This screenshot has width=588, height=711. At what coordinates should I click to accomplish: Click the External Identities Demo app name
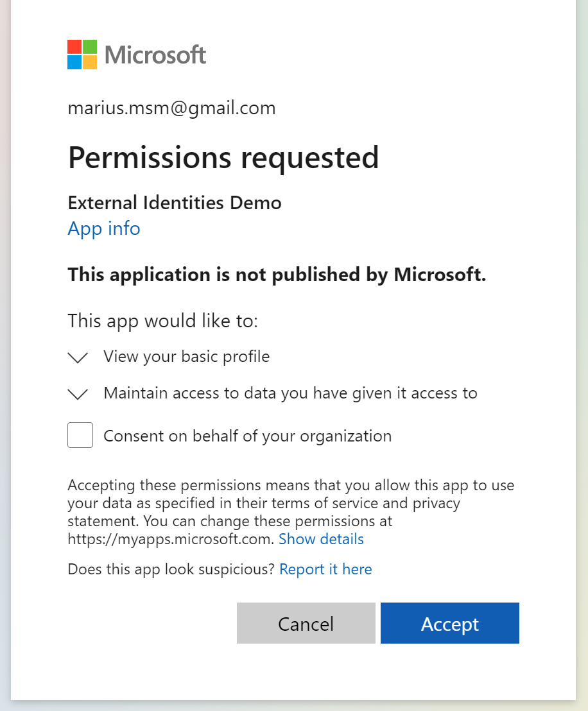click(x=175, y=203)
